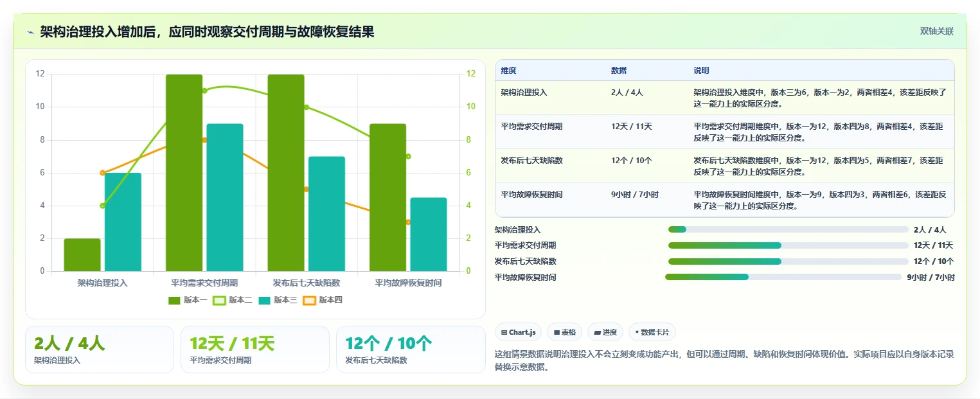Select the 数据卡片 chip
The height and width of the screenshot is (399, 980).
(x=652, y=332)
